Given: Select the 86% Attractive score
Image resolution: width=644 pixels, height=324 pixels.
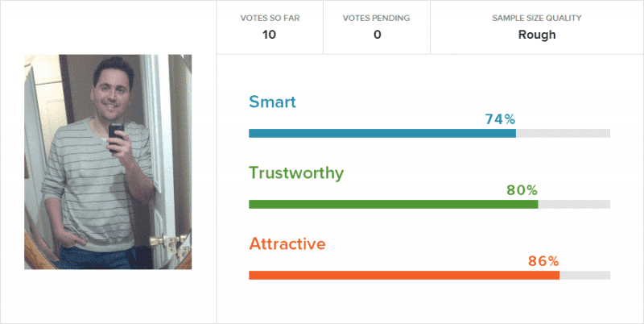Looking at the screenshot, I should pyautogui.click(x=543, y=261).
